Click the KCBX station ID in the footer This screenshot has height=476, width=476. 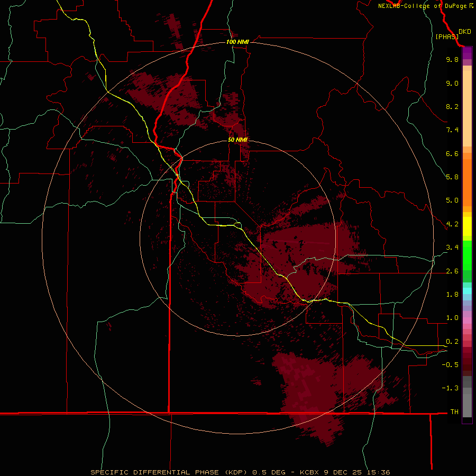(309, 472)
